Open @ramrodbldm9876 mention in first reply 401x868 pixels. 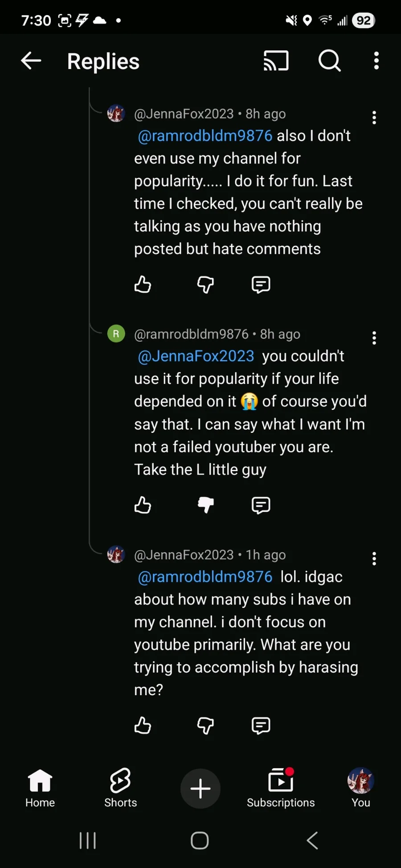click(x=205, y=136)
